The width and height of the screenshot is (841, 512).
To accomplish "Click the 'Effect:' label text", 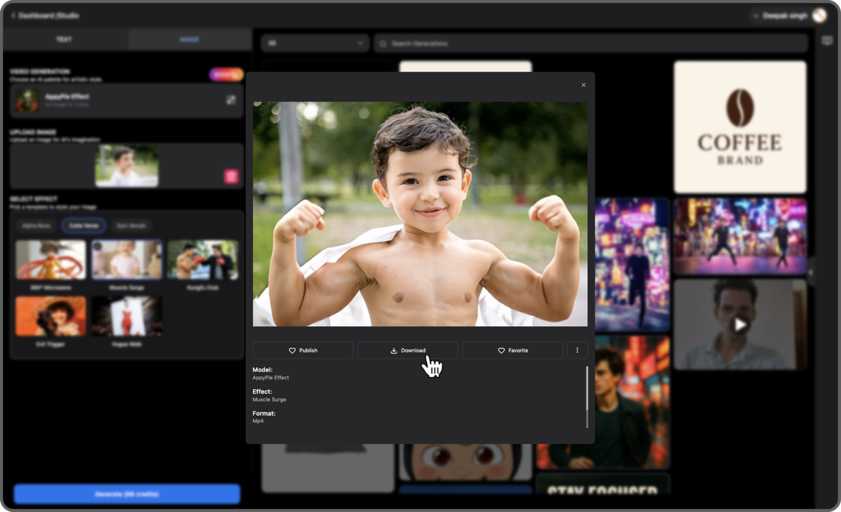I will [262, 391].
